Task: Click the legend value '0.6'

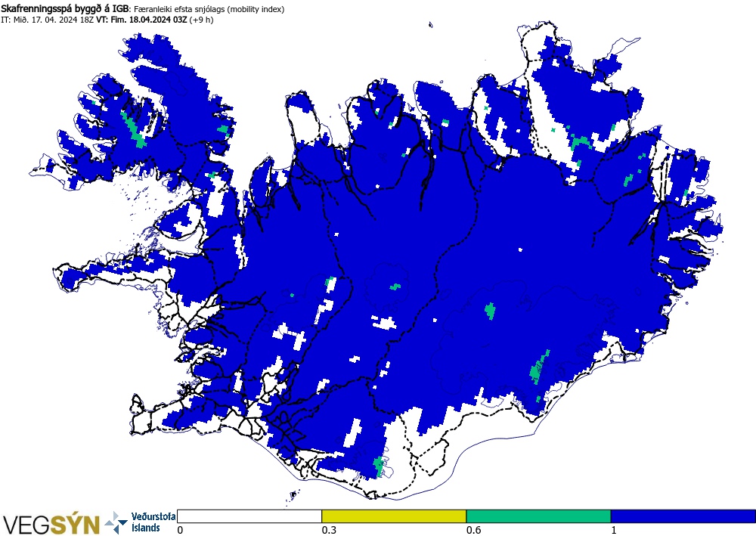Action: (473, 530)
